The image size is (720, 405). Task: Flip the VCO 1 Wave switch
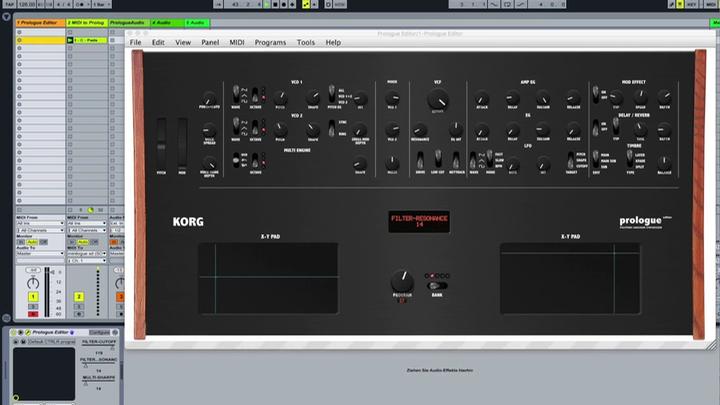pyautogui.click(x=236, y=94)
